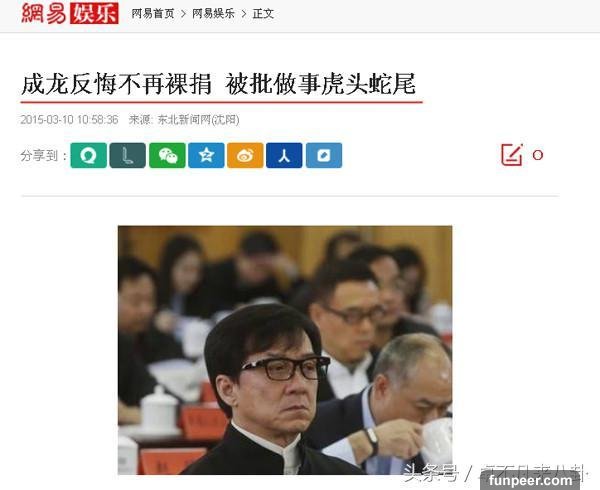
Task: Click chevron before 正文 breadcrumb
Action: pos(244,14)
